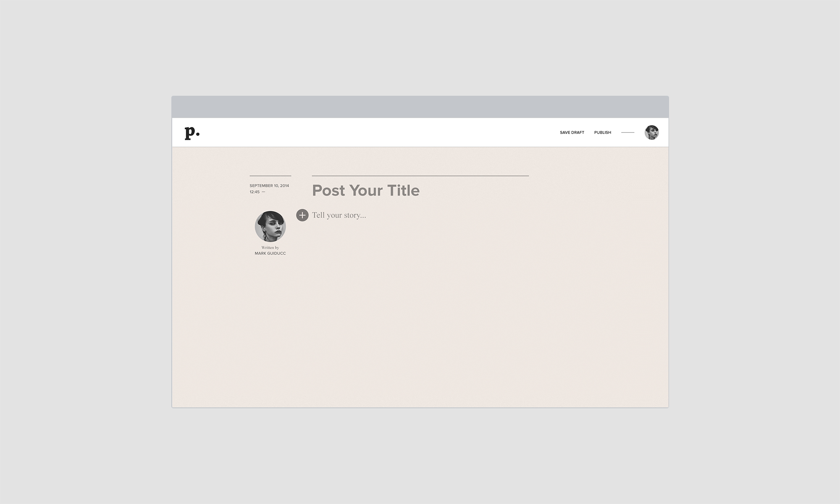Click the long rule above the post title
The image size is (840, 504).
tap(420, 176)
